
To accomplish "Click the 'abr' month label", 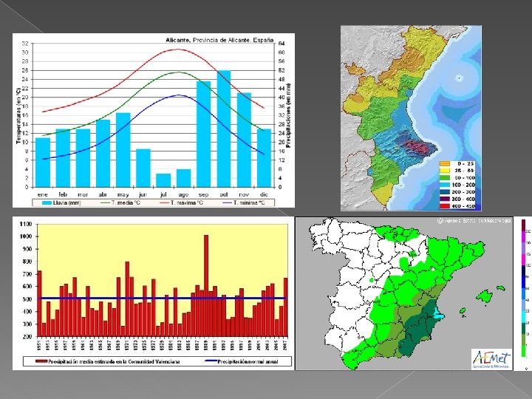I will pos(103,195).
